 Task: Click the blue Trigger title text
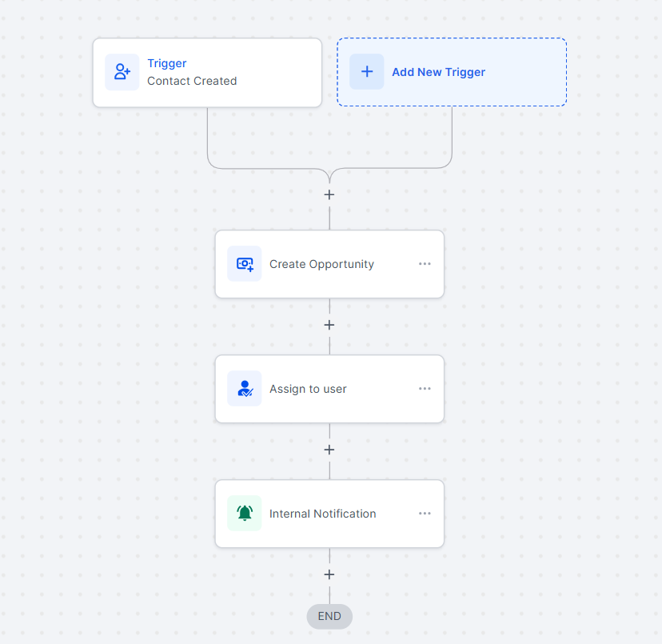[167, 63]
